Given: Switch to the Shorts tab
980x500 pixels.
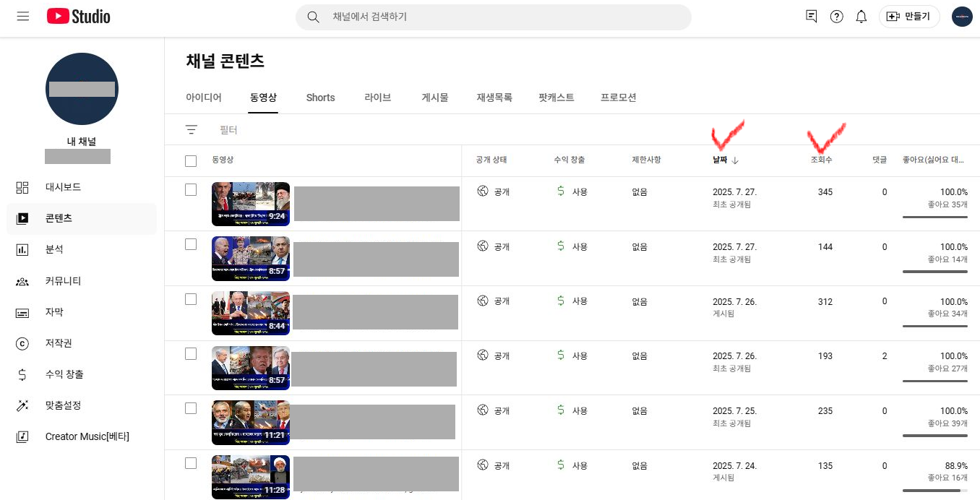Looking at the screenshot, I should click(x=320, y=98).
